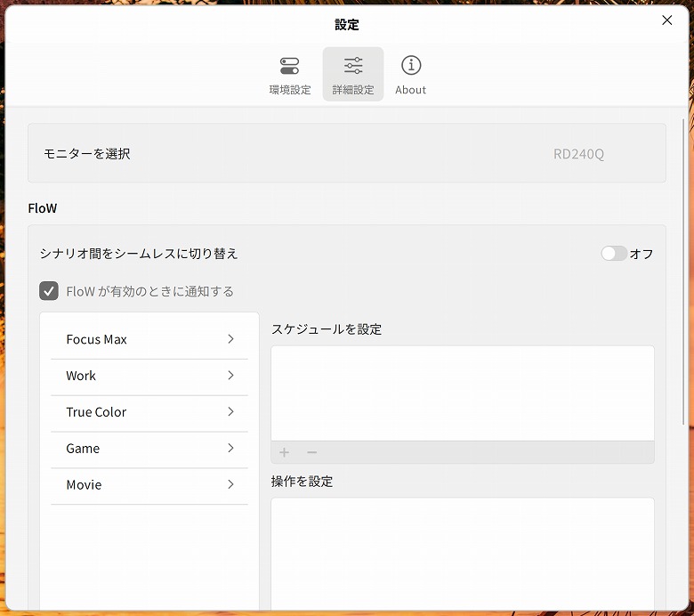
Task: Expand the True Color chevron
Action: (x=230, y=412)
